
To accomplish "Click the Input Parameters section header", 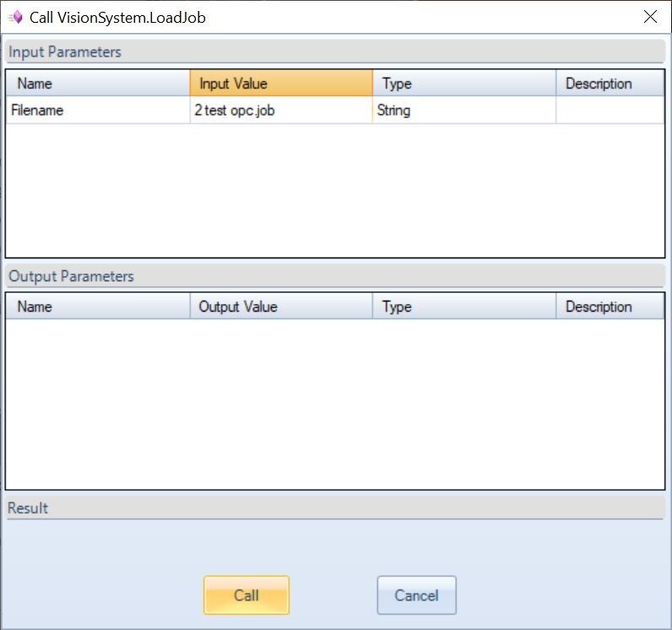I will click(65, 52).
